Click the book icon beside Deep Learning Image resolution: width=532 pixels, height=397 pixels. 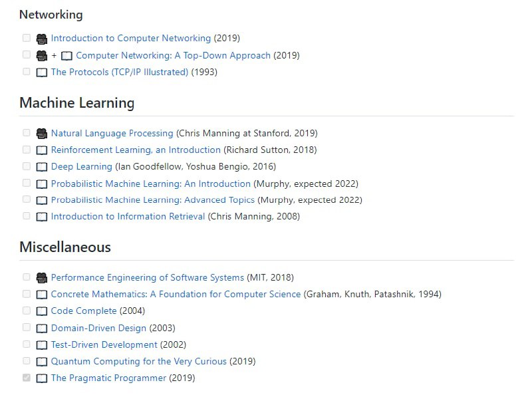coord(41,166)
